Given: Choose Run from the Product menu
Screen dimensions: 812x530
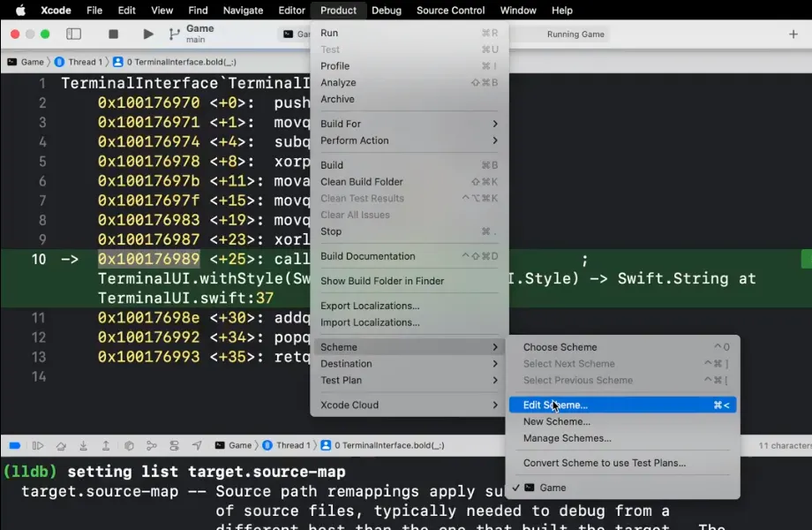Looking at the screenshot, I should [410, 34].
